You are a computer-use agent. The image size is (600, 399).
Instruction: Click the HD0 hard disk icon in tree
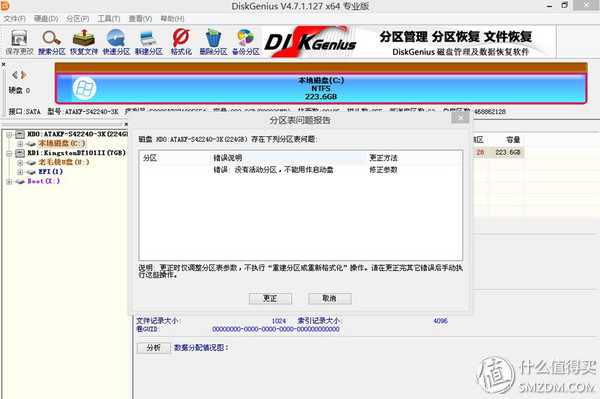20,134
